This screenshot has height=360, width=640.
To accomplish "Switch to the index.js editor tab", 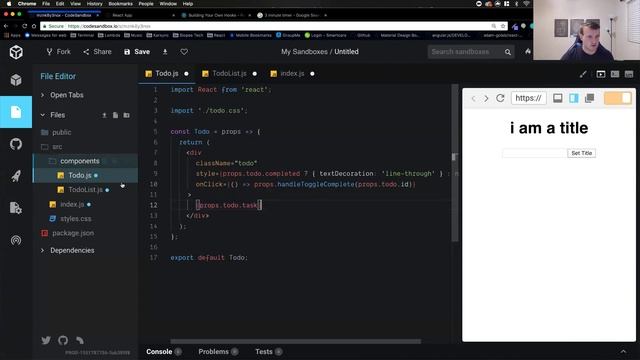I will 292,73.
